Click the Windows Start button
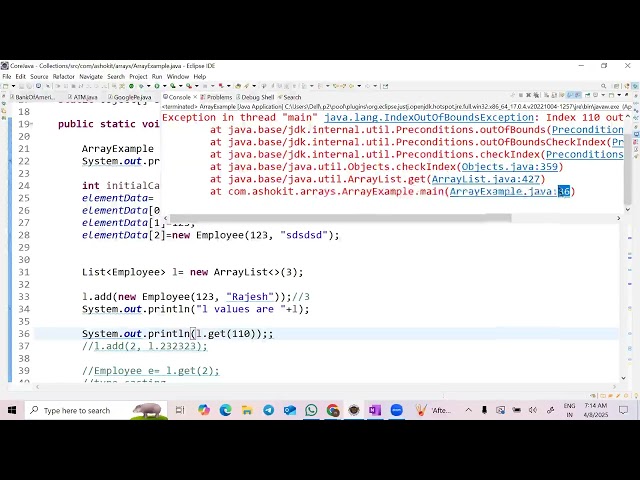Viewport: 640px width, 480px height. point(12,410)
